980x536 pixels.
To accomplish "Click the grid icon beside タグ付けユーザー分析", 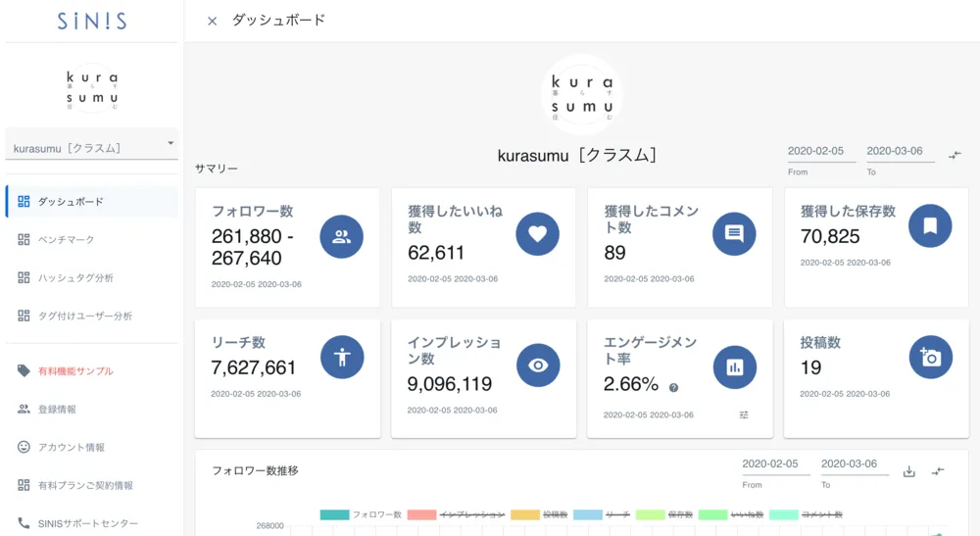I will [24, 316].
